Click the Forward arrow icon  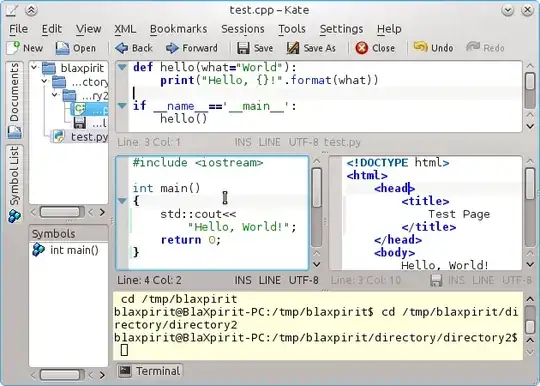coord(172,48)
